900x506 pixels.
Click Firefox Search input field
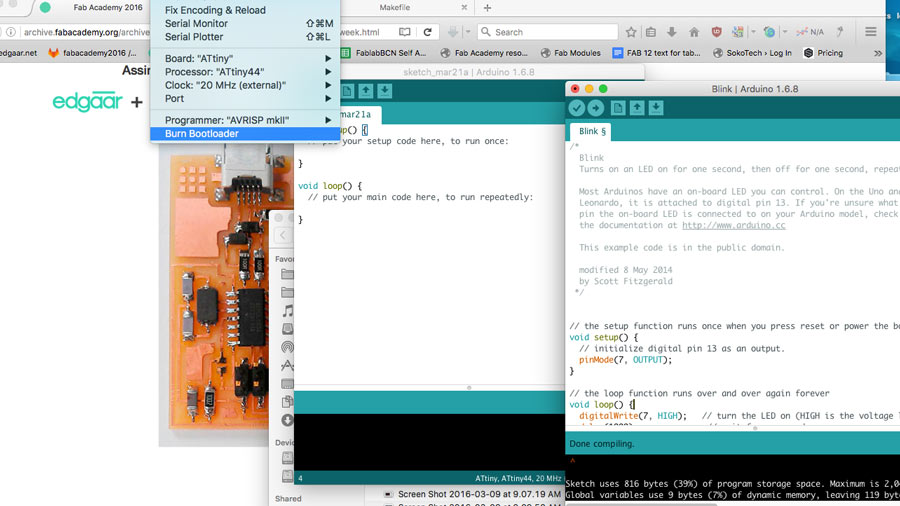pos(548,32)
